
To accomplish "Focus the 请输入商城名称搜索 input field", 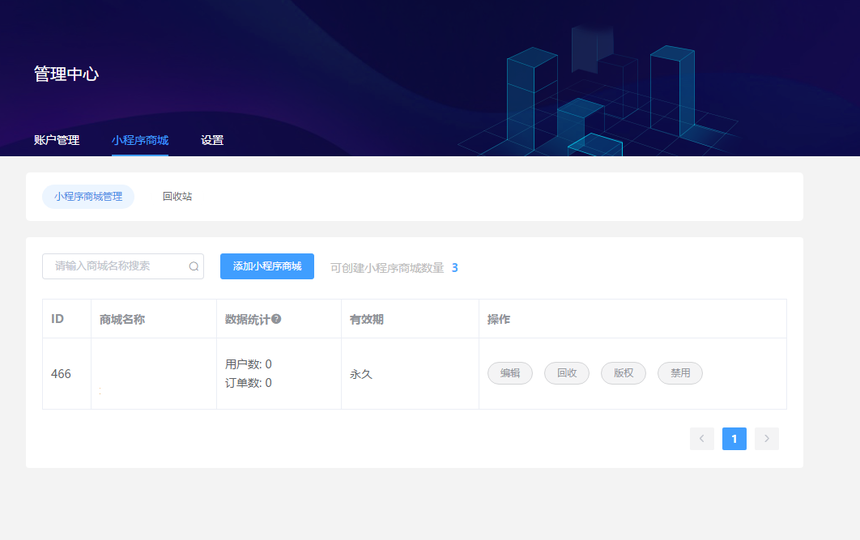I will point(115,266).
